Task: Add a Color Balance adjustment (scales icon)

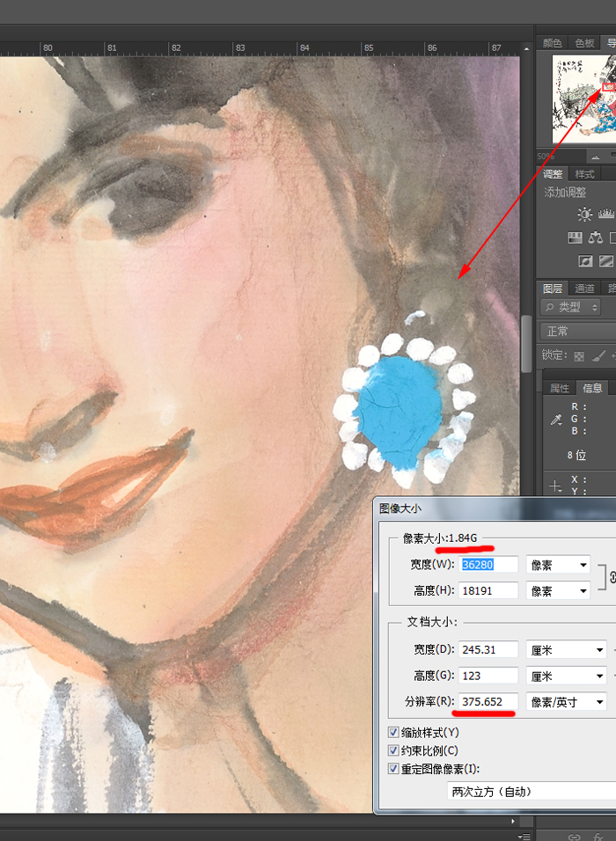Action: pos(596,238)
